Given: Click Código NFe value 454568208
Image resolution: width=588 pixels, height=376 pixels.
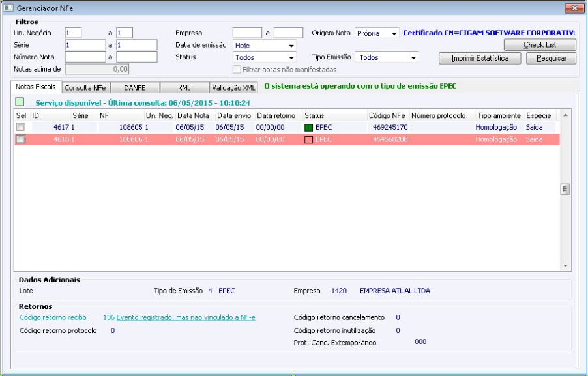Looking at the screenshot, I should (390, 139).
